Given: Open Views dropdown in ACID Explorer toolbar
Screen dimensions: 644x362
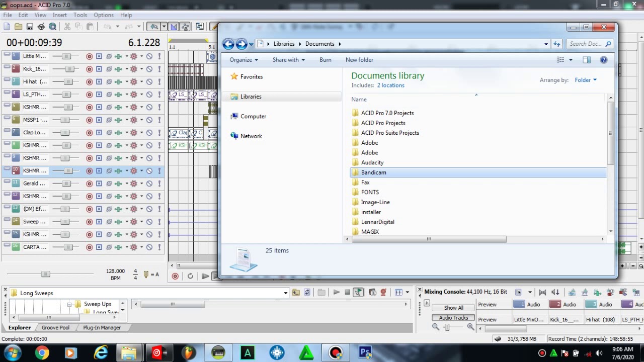Looking at the screenshot, I should [x=407, y=293].
